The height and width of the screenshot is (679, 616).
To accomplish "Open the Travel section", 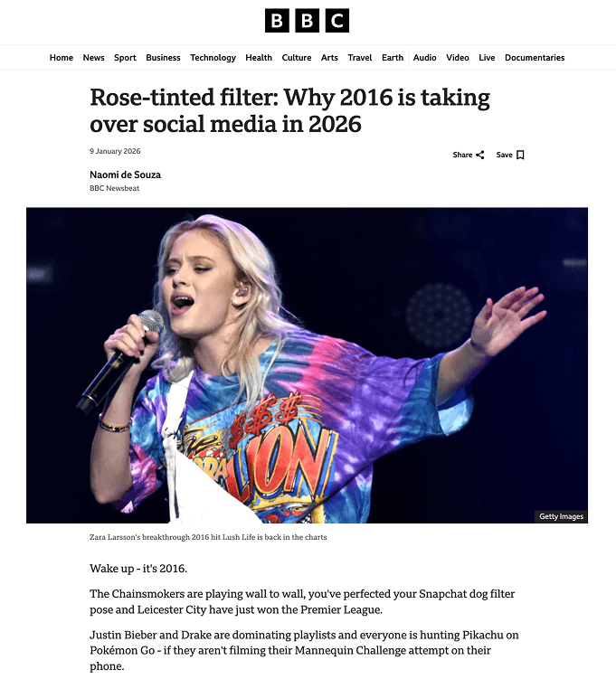I will coord(359,58).
